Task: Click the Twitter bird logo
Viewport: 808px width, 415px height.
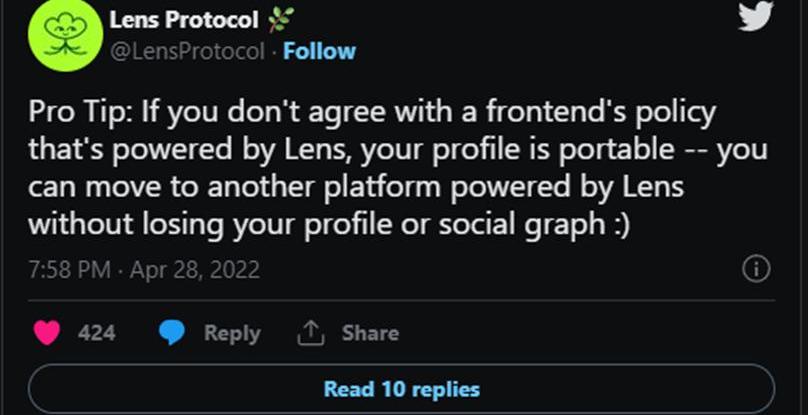Action: 756,16
